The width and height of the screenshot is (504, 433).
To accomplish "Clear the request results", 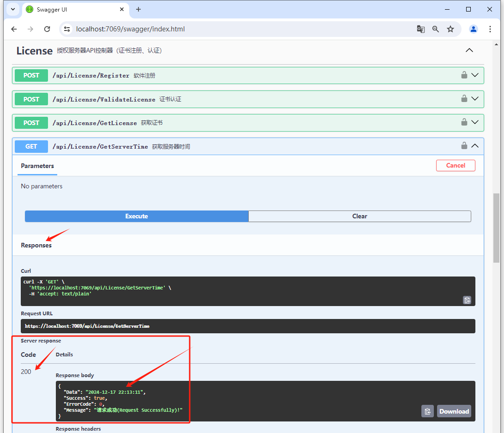I will coord(360,216).
